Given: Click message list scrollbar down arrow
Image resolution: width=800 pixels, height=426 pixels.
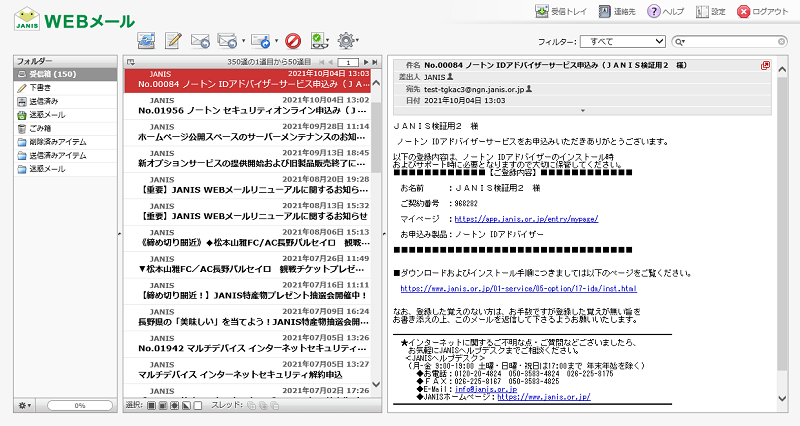Looking at the screenshot, I should (x=376, y=384).
